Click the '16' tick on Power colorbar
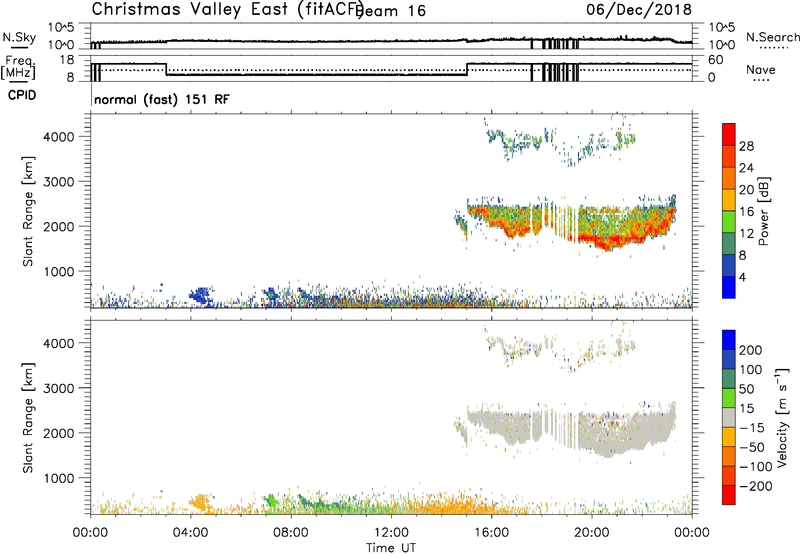This screenshot has height=554, width=800. 746,212
